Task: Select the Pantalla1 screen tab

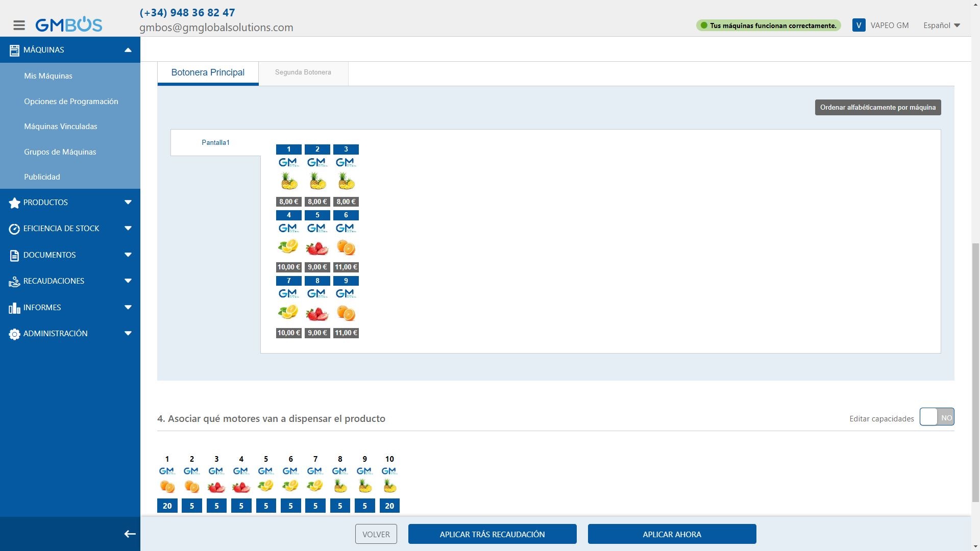Action: coord(215,142)
